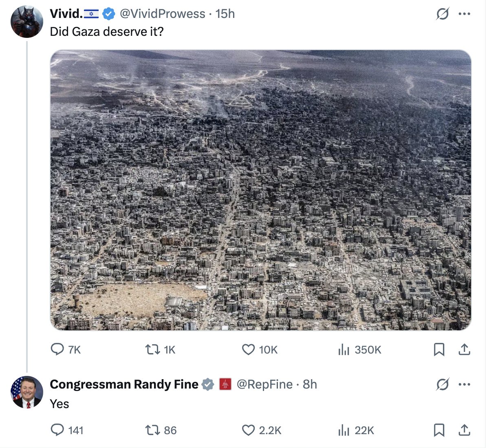View analytics for the VividProwess post

(344, 349)
